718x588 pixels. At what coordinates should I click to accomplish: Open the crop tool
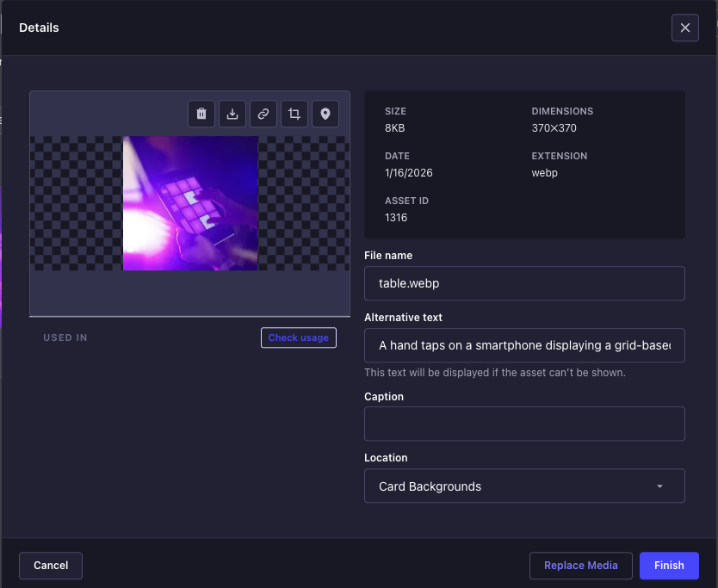pyautogui.click(x=294, y=114)
